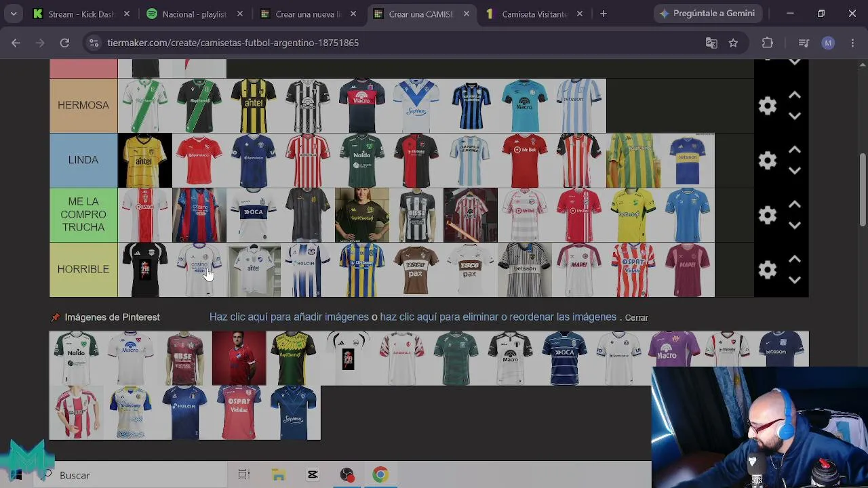Screen dimensions: 868x488
Task: Select the blue OCA striped jersey in pool
Action: 565,358
